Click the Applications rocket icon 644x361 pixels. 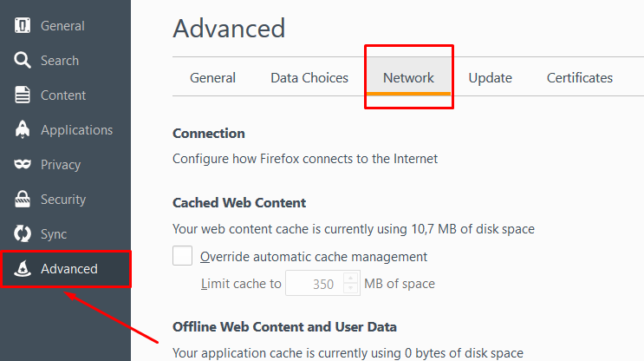23,130
